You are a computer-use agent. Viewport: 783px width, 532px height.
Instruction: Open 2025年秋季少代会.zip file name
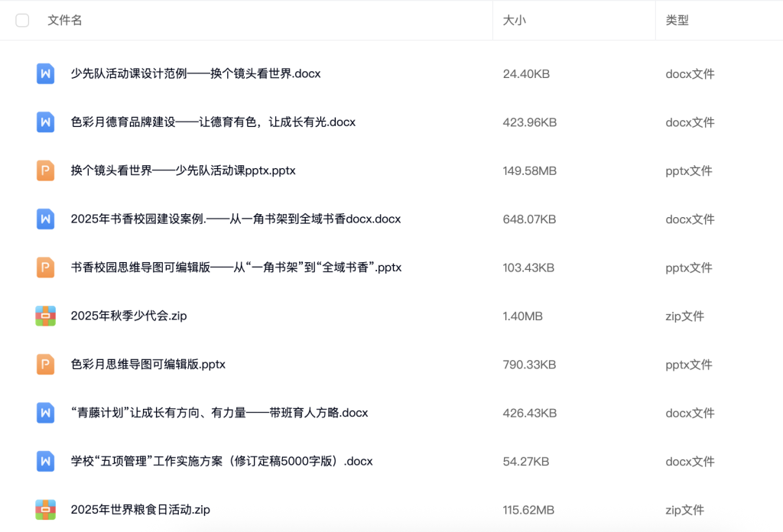pyautogui.click(x=128, y=316)
